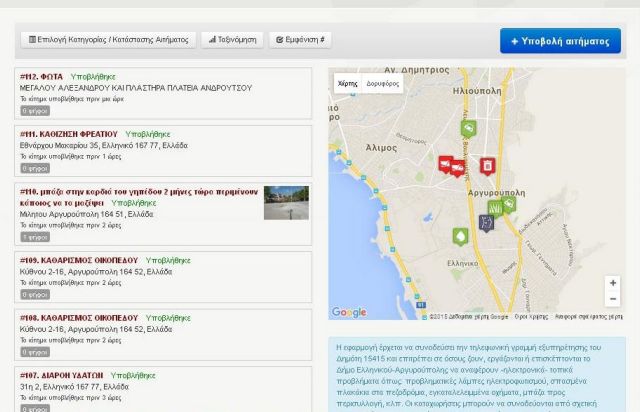Click the green tree marker near Ελληνικό
This screenshot has height=412, width=640.
(x=460, y=237)
